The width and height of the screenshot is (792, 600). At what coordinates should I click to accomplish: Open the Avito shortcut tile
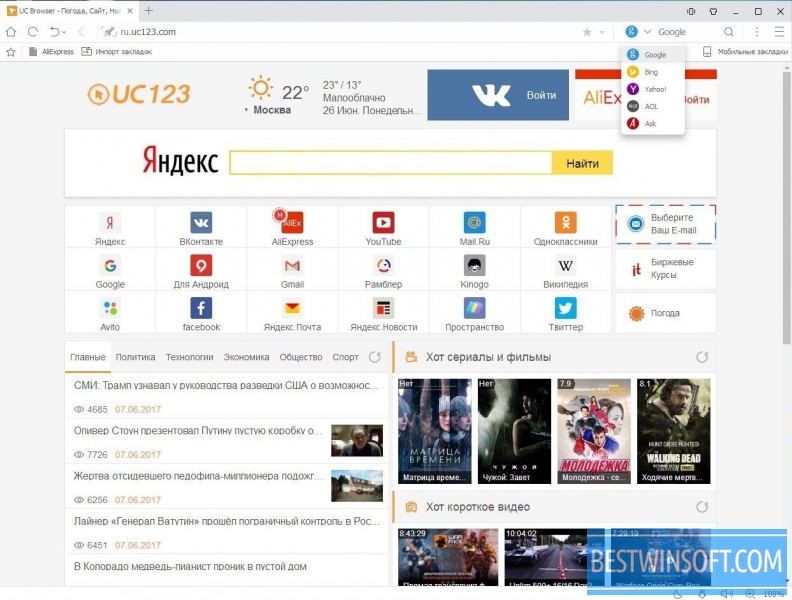pos(110,312)
